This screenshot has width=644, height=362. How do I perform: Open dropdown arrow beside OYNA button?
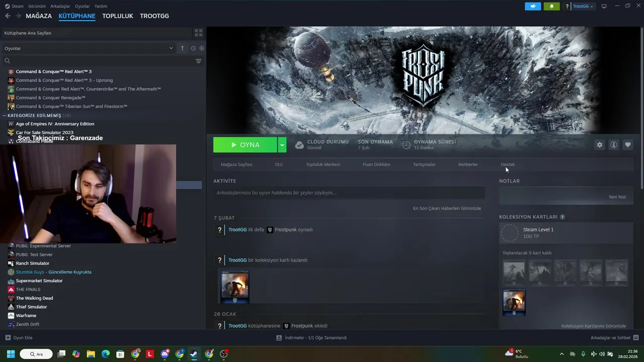tap(282, 145)
